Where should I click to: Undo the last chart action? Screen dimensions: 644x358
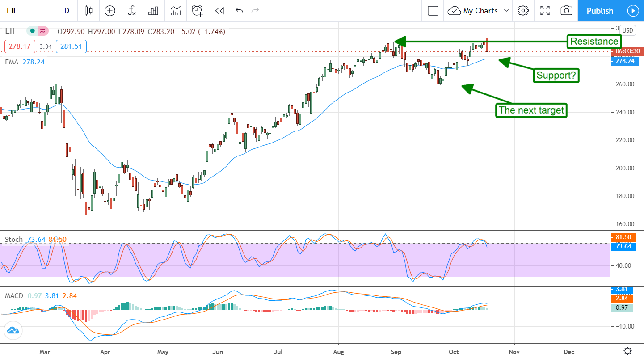tap(240, 11)
